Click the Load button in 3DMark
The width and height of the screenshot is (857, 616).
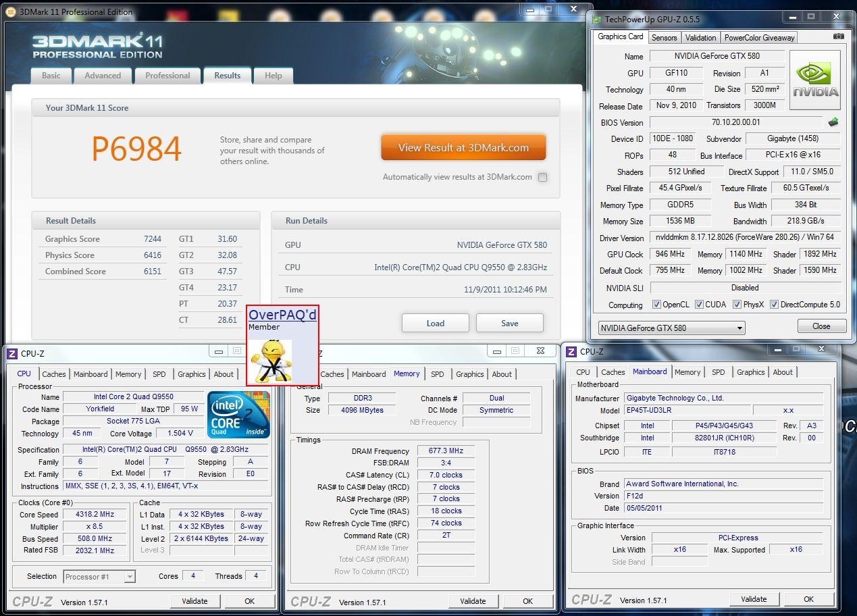tap(436, 323)
